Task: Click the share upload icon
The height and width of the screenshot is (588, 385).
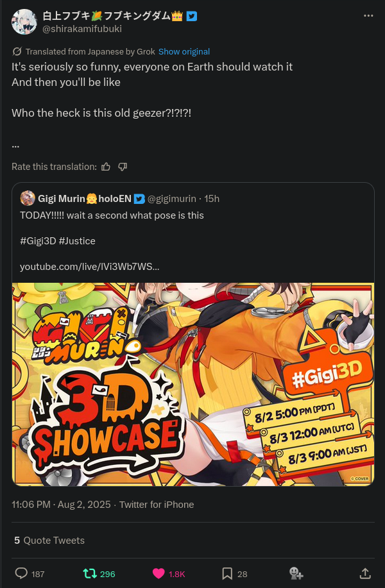Action: click(x=365, y=573)
